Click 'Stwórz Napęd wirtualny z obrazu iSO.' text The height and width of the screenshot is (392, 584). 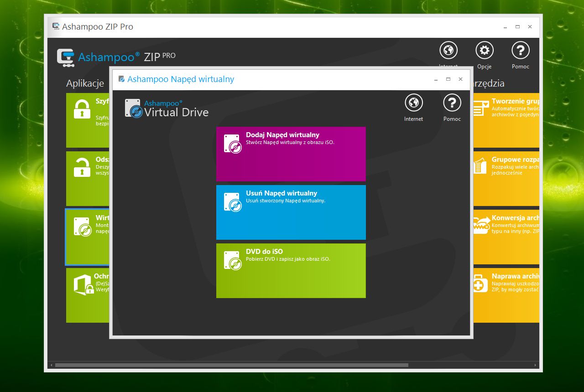tap(290, 142)
